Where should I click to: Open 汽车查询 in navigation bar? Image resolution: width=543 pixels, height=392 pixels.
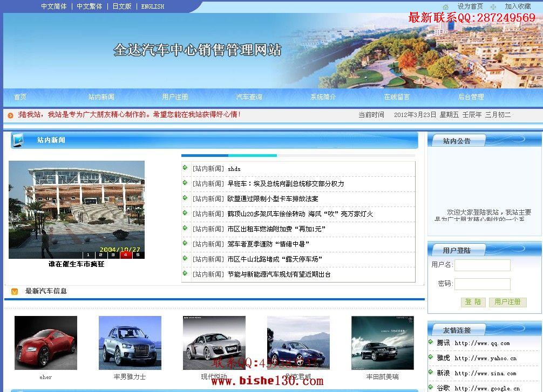(x=249, y=97)
